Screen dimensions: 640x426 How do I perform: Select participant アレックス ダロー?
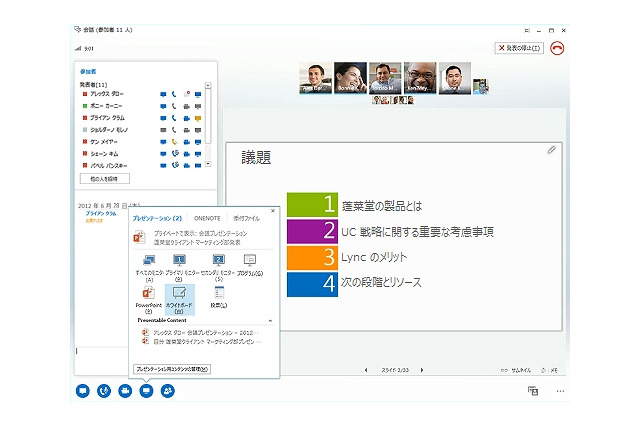pyautogui.click(x=107, y=94)
